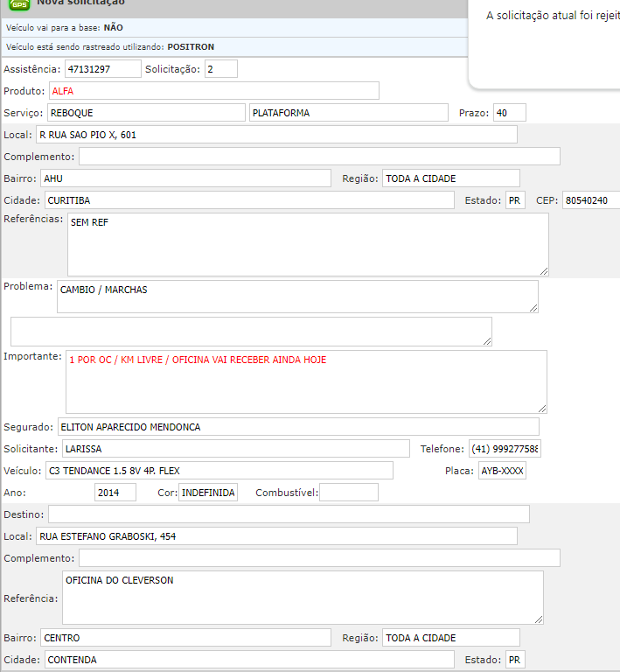Click the CEP field
This screenshot has height=672, width=620.
[x=590, y=200]
